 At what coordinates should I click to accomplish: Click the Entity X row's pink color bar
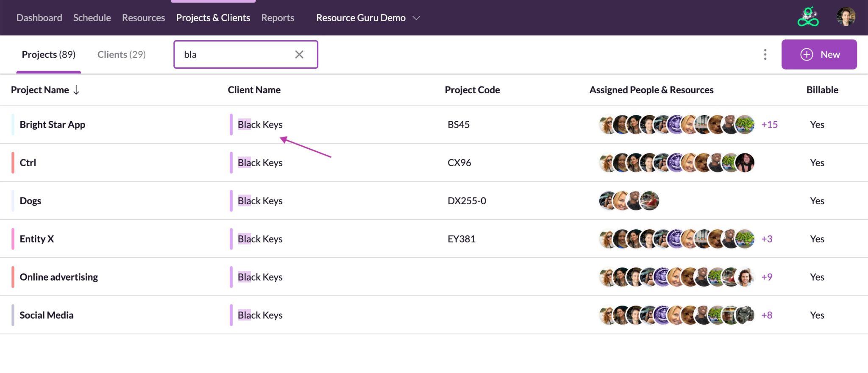tap(13, 239)
